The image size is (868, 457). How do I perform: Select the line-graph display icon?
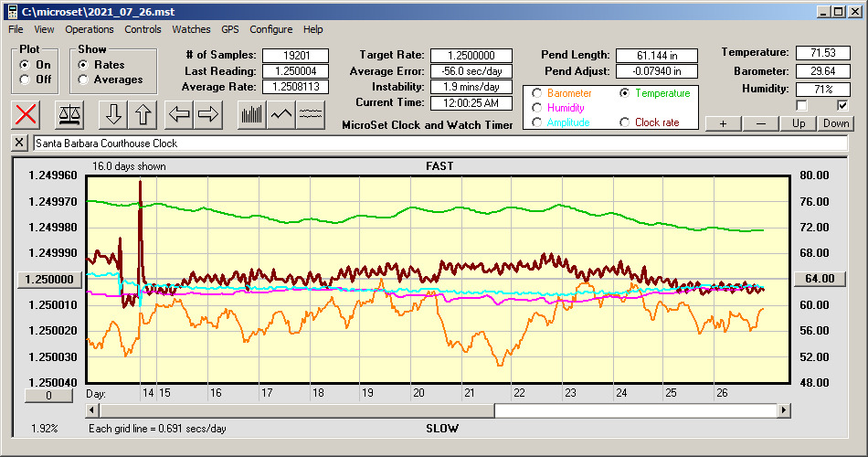pos(281,114)
